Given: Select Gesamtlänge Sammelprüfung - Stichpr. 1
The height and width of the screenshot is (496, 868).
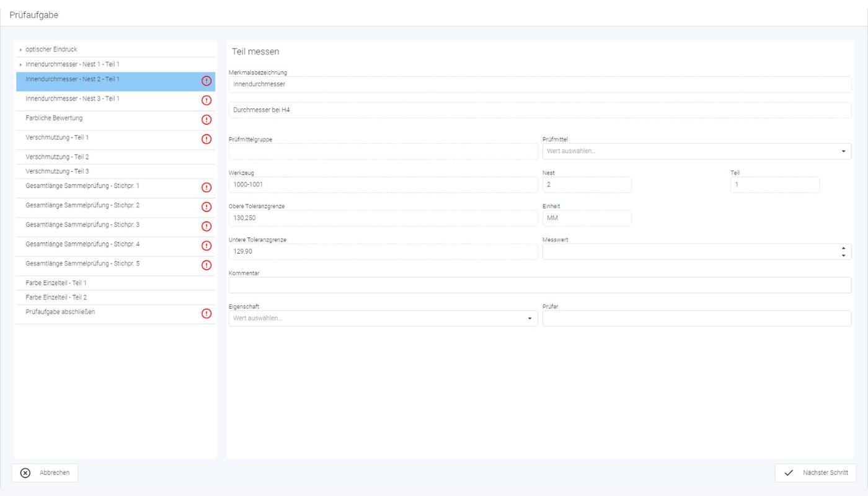Looking at the screenshot, I should point(115,187).
